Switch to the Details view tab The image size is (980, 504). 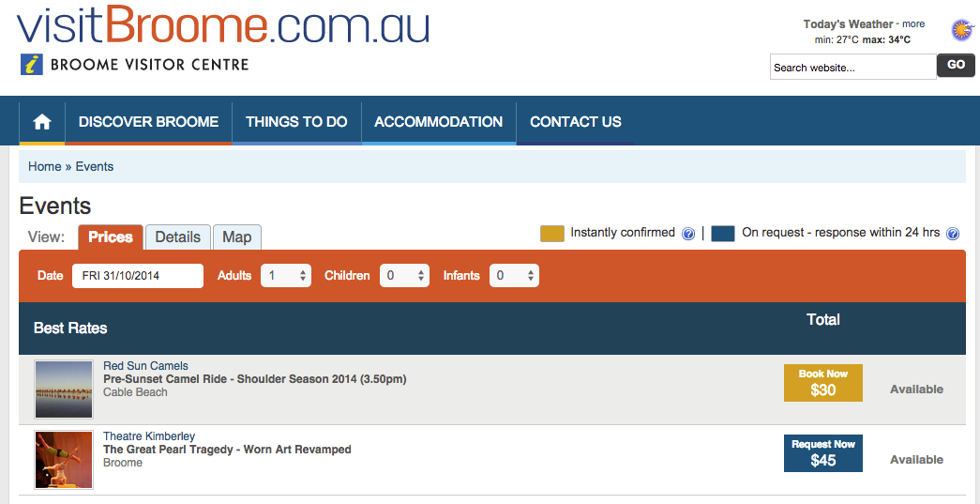click(178, 237)
